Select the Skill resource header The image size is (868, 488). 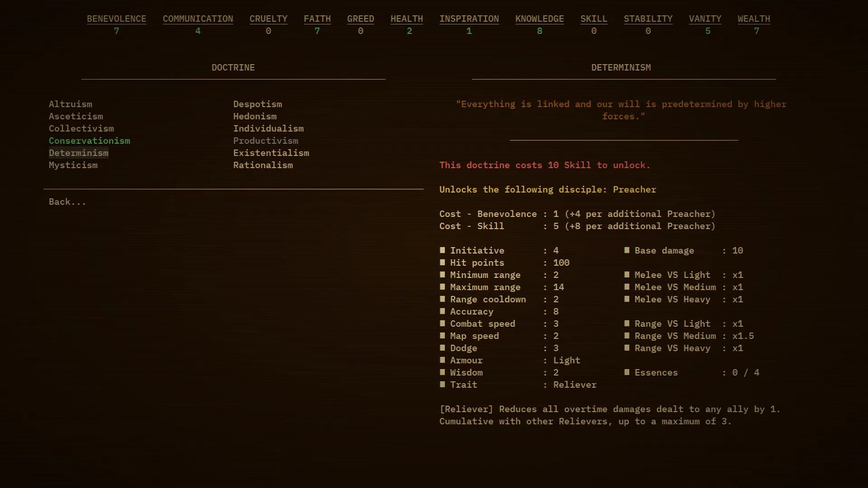(x=594, y=19)
